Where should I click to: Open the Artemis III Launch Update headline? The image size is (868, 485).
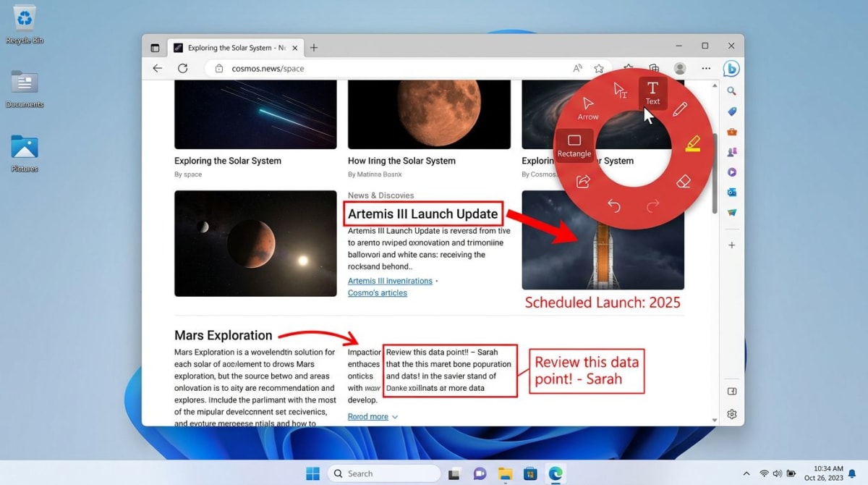pyautogui.click(x=423, y=214)
